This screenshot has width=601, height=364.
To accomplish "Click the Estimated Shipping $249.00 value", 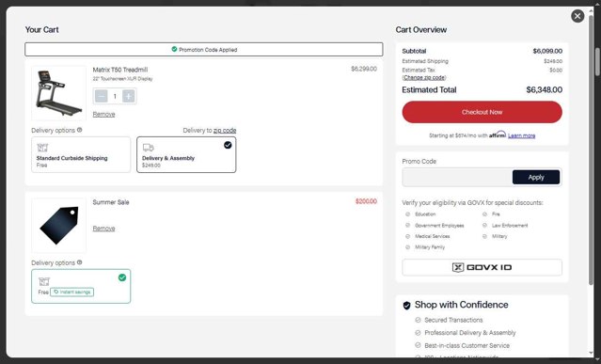I will tap(553, 61).
